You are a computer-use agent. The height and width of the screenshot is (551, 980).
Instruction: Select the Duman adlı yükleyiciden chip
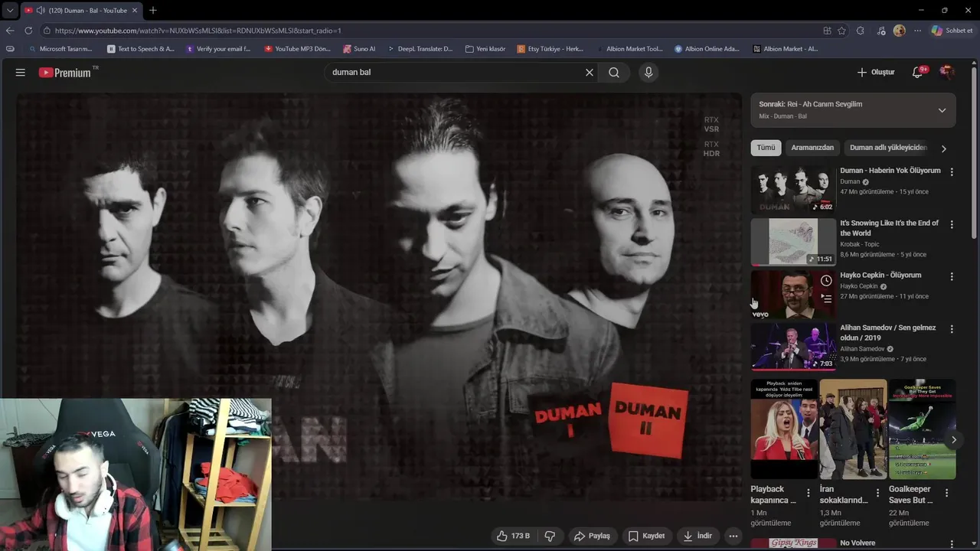(x=888, y=148)
